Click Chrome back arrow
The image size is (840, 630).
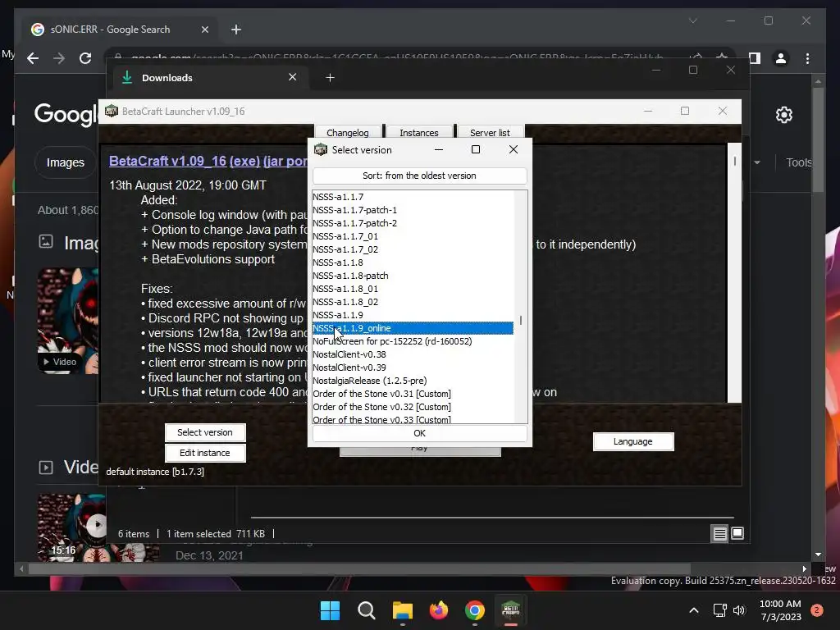(33, 58)
